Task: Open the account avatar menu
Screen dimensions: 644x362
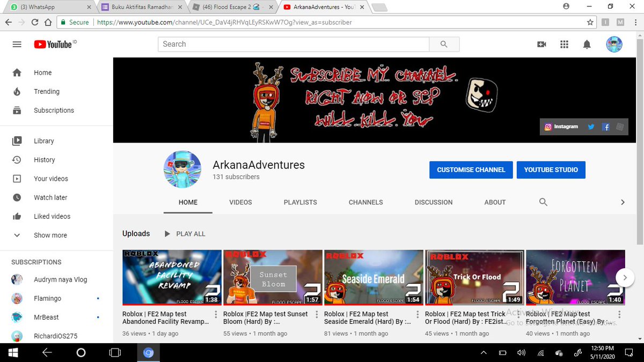Action: pos(614,45)
